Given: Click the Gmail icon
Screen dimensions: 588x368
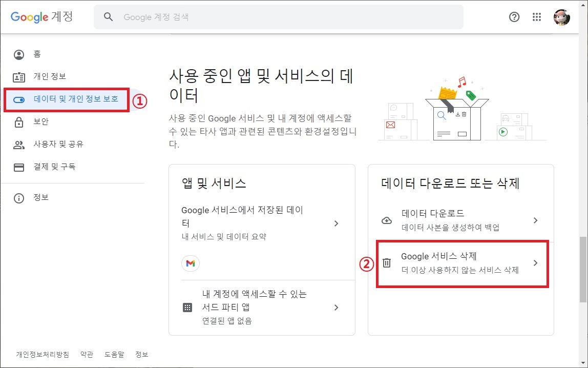Looking at the screenshot, I should pos(191,263).
